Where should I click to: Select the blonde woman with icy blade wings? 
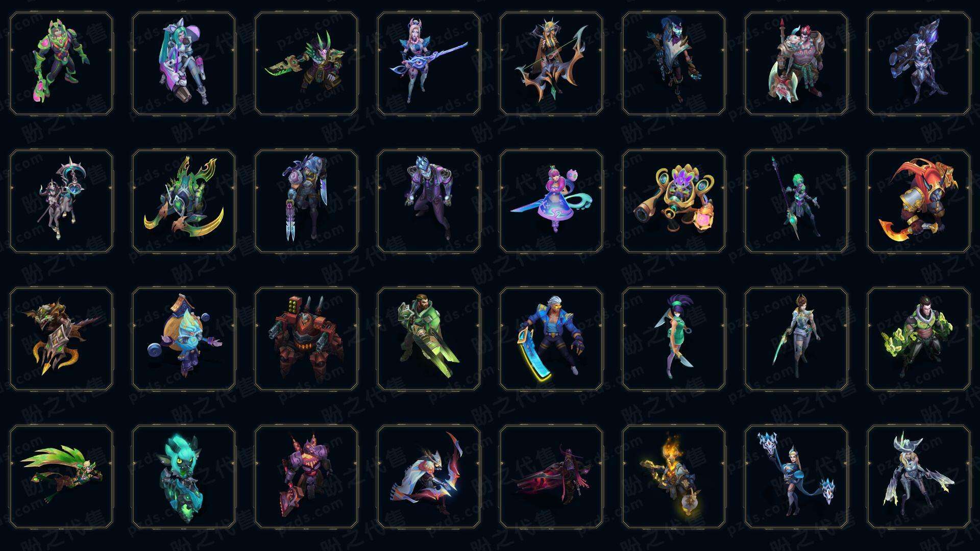pos(919,477)
